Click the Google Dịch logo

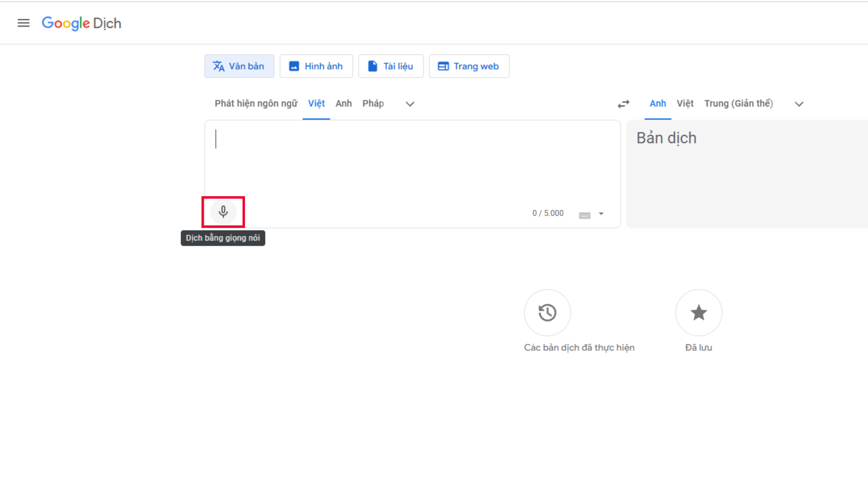coord(81,23)
